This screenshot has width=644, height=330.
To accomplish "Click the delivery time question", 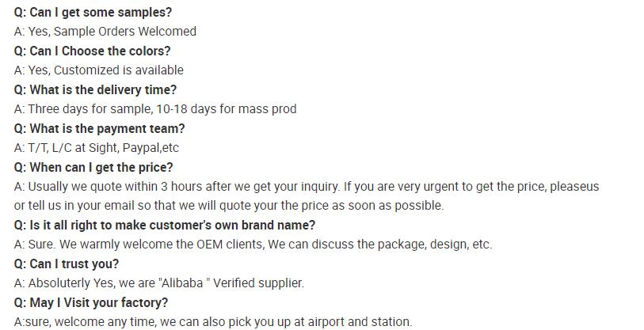I will pyautogui.click(x=95, y=89).
